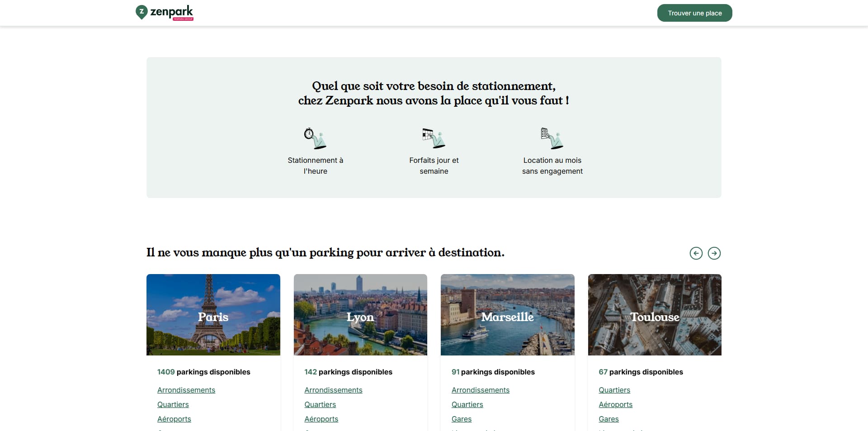Open the Lyon city image card

tap(360, 315)
